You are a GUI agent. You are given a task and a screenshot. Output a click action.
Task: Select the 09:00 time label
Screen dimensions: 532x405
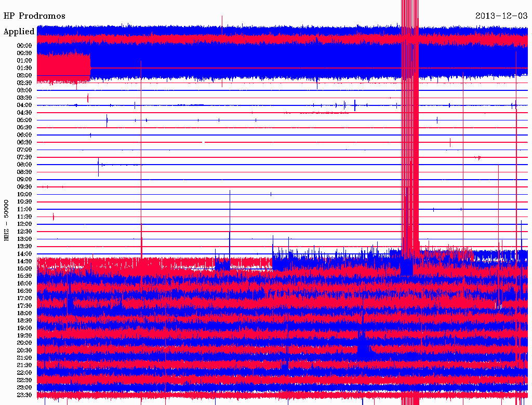[24, 180]
